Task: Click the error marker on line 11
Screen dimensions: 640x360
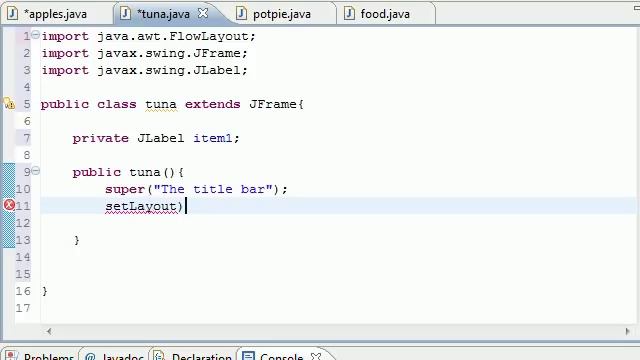Action: 9,205
